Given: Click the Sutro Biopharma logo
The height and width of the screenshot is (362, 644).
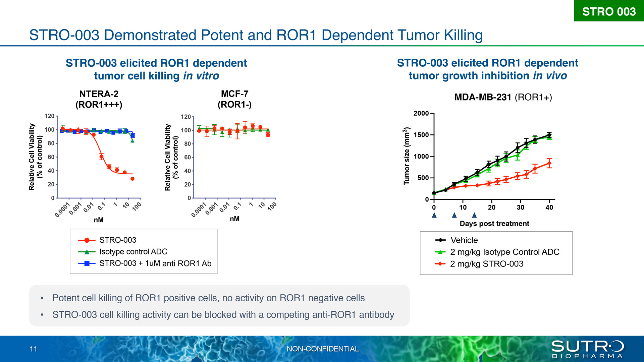Looking at the screenshot, I should pos(587,349).
